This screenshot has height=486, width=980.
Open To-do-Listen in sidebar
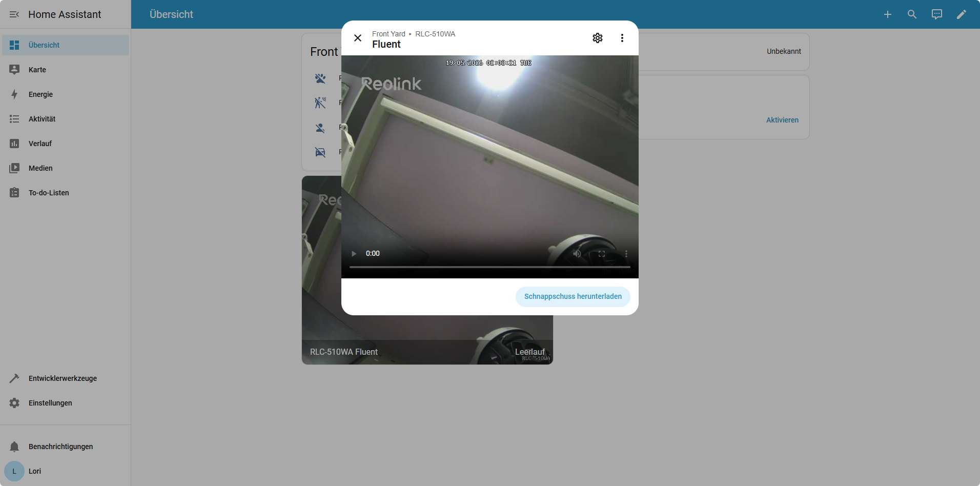tap(66, 193)
